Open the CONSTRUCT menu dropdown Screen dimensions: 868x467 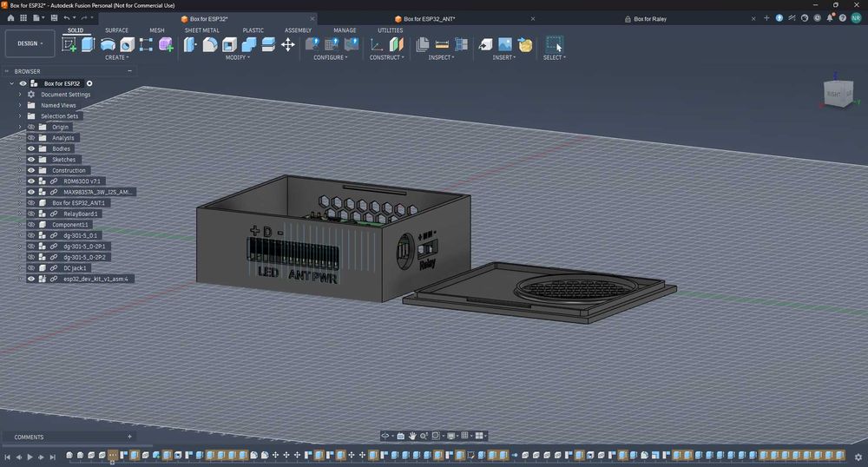click(387, 57)
